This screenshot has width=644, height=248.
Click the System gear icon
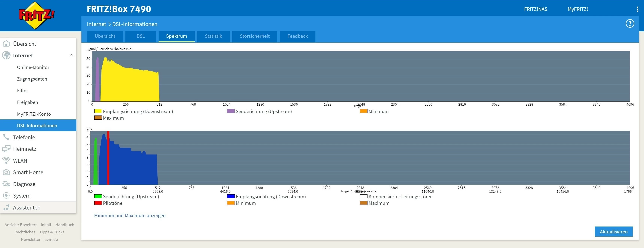[6, 196]
